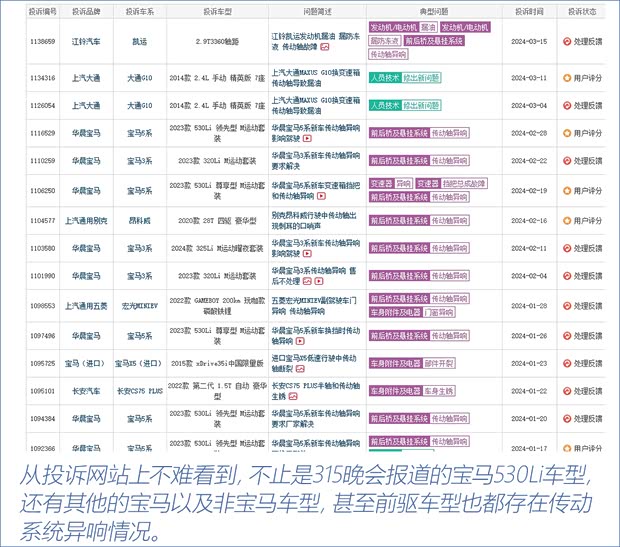Click the 挡把总成故障 tag in row 1106250
Viewport: 620px width, 547px height.
pos(464,184)
